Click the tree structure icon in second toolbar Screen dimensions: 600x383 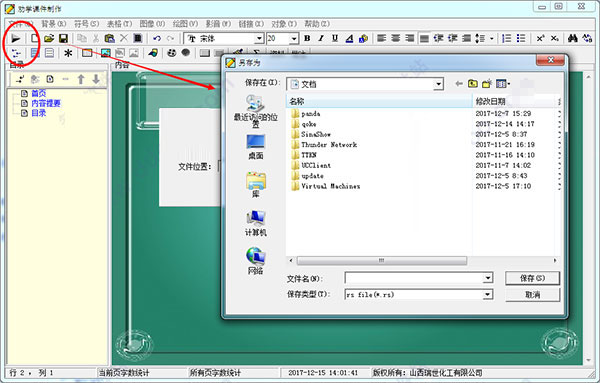[x=16, y=53]
